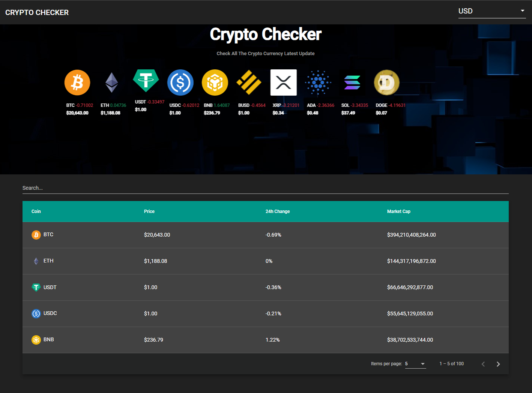Click the BNB icon in the banner
The width and height of the screenshot is (532, 393).
pos(215,82)
